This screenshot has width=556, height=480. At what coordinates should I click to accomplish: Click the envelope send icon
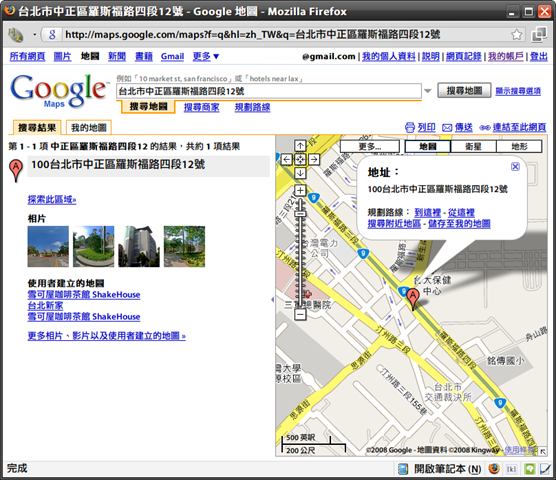[447, 128]
